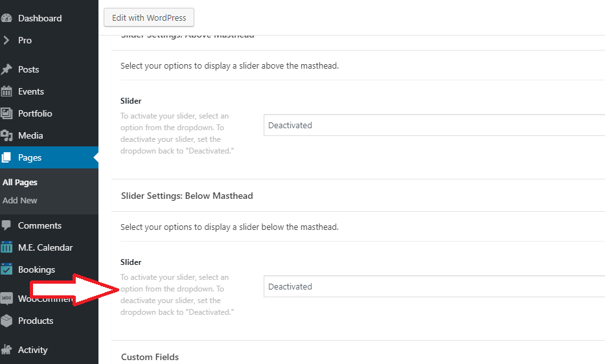This screenshot has height=364, width=605.
Task: Click the Edit with WordPress button
Action: point(149,17)
